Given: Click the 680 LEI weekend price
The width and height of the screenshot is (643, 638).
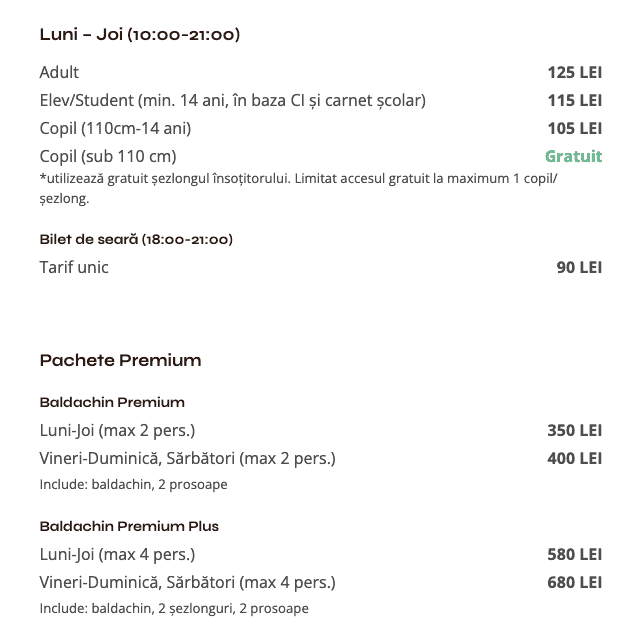Looking at the screenshot, I should [574, 582].
